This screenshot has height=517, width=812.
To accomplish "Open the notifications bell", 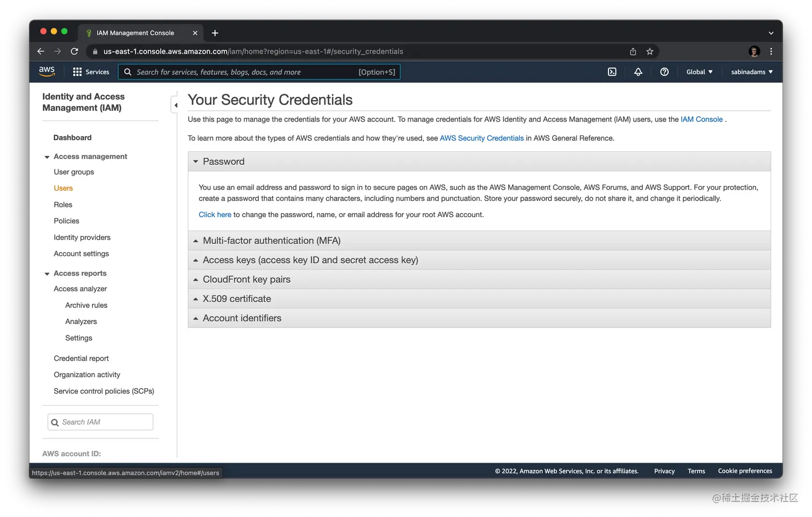I will (x=637, y=71).
